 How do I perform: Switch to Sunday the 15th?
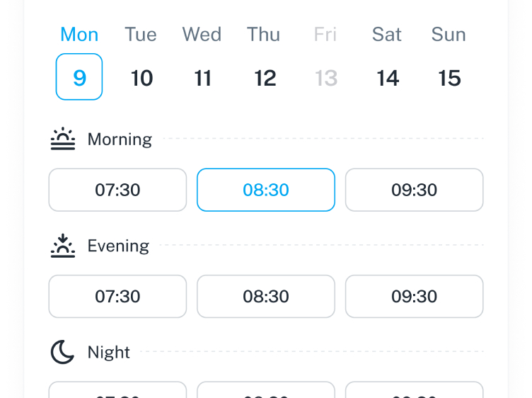click(449, 77)
